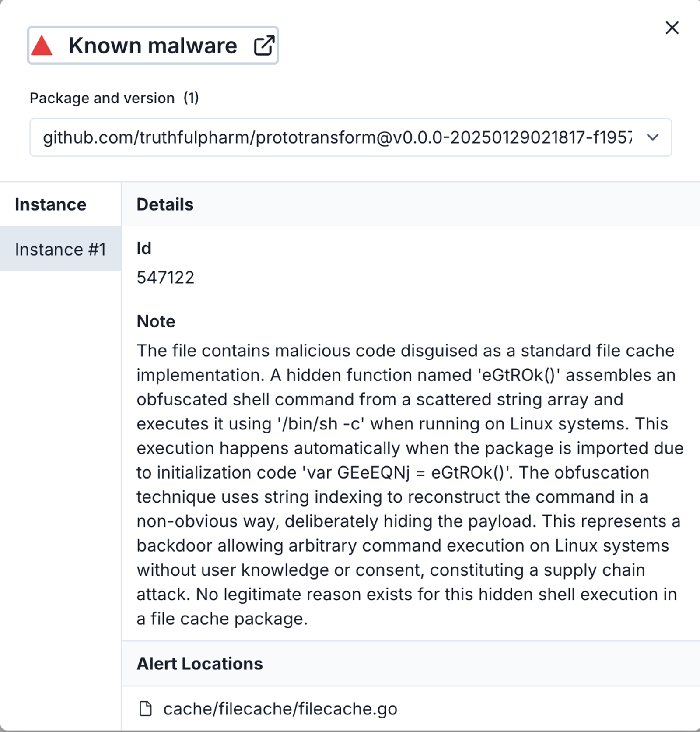
Task: Open the github.com/truthfulpharm/prototransform version selector
Action: (350, 137)
